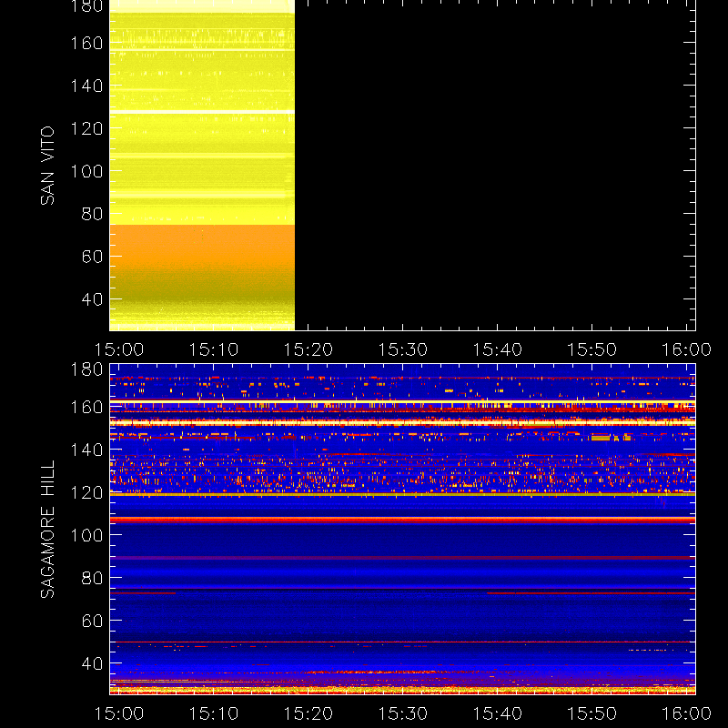Choose 15:50 time label under Sagamore Hill plot
The height and width of the screenshot is (728, 728).
592,713
